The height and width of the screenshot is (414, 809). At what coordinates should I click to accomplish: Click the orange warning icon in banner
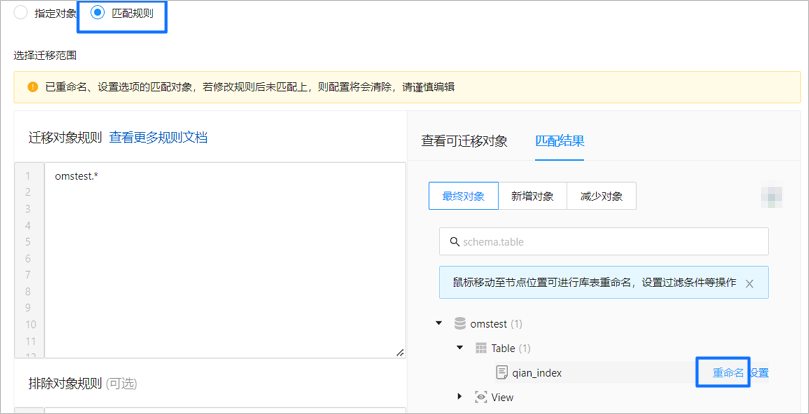(x=33, y=87)
